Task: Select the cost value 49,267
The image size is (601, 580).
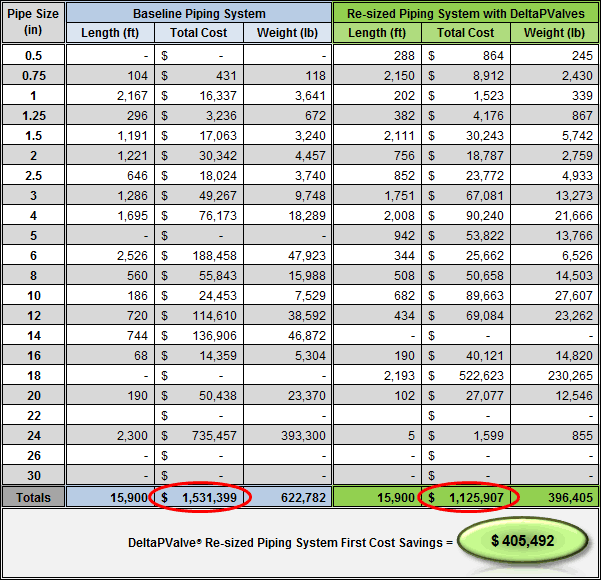Action: pyautogui.click(x=218, y=196)
